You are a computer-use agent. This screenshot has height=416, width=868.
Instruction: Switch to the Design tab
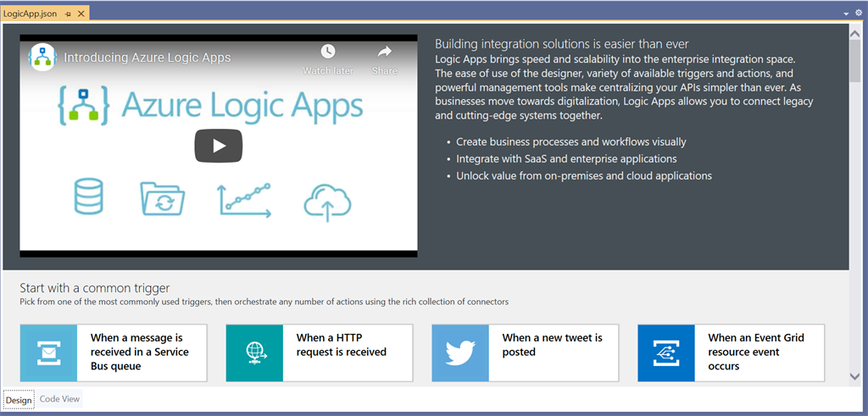point(19,400)
